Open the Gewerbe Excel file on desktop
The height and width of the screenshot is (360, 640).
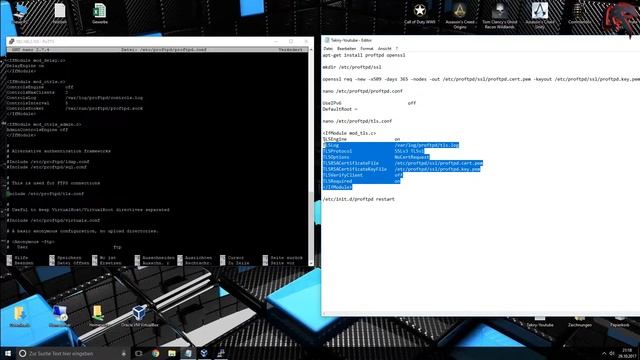point(100,13)
